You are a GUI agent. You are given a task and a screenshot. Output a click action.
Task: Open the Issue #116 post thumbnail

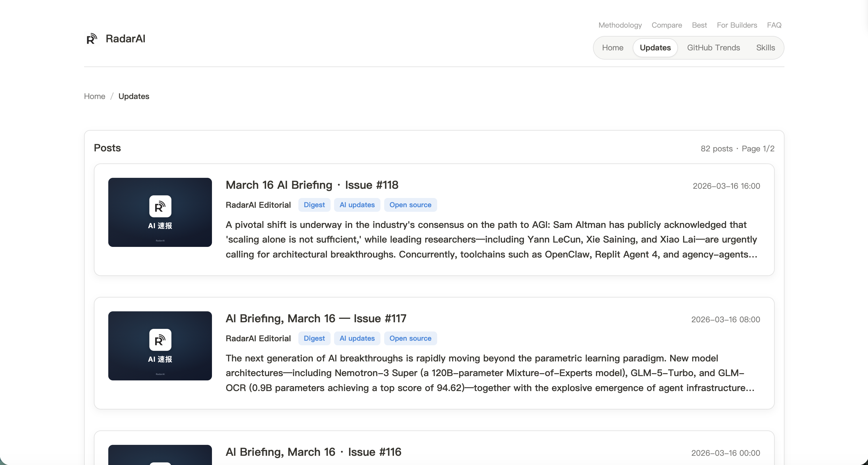[160, 455]
